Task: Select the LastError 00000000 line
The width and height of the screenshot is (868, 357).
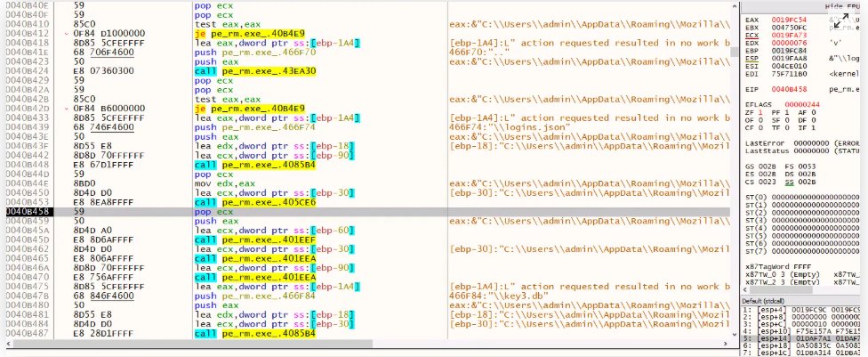Action: click(803, 143)
